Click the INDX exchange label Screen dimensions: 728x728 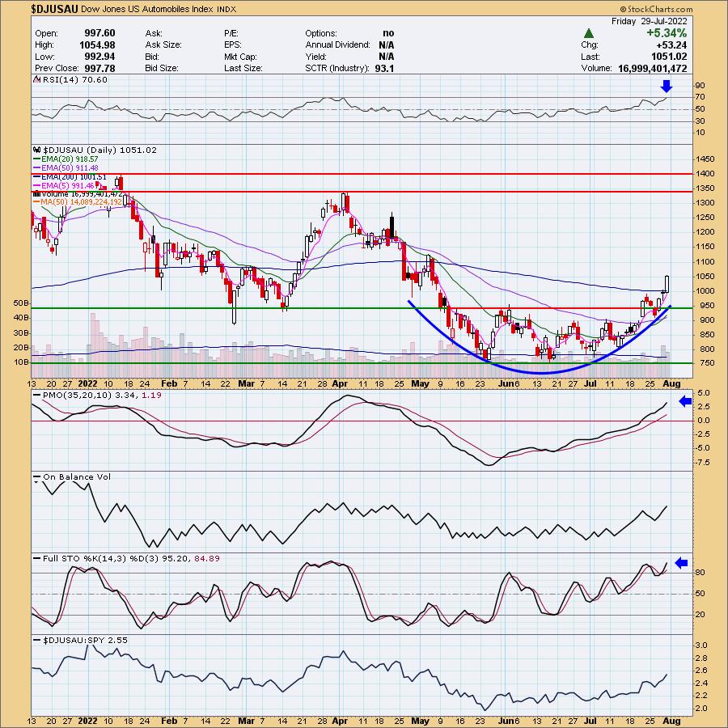(x=226, y=9)
